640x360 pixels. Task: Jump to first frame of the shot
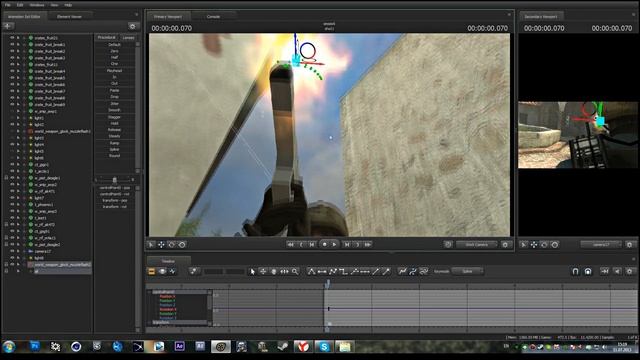pyautogui.click(x=290, y=244)
